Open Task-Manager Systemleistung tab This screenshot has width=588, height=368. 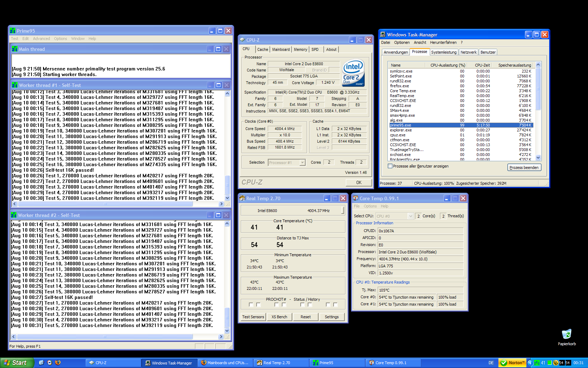pyautogui.click(x=444, y=52)
